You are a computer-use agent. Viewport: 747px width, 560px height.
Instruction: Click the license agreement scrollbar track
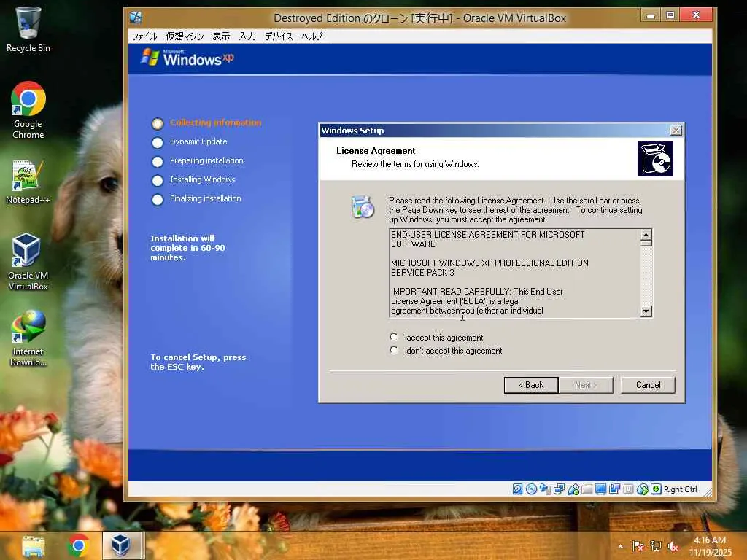646,276
